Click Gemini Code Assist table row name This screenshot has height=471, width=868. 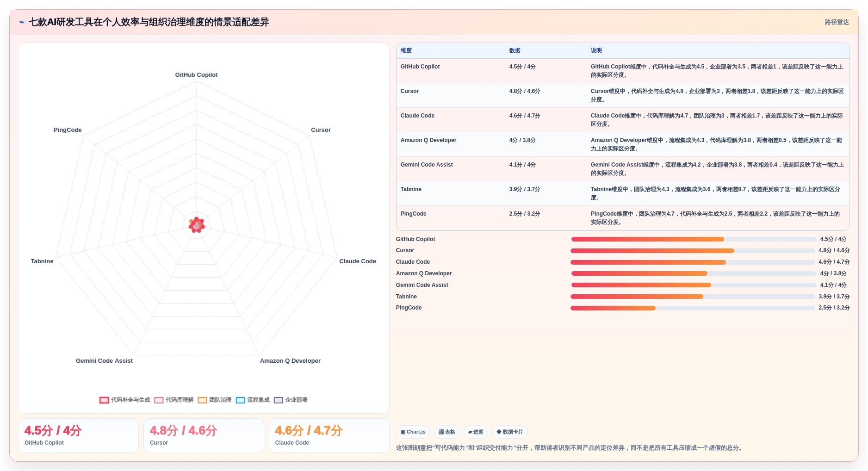[x=427, y=165]
